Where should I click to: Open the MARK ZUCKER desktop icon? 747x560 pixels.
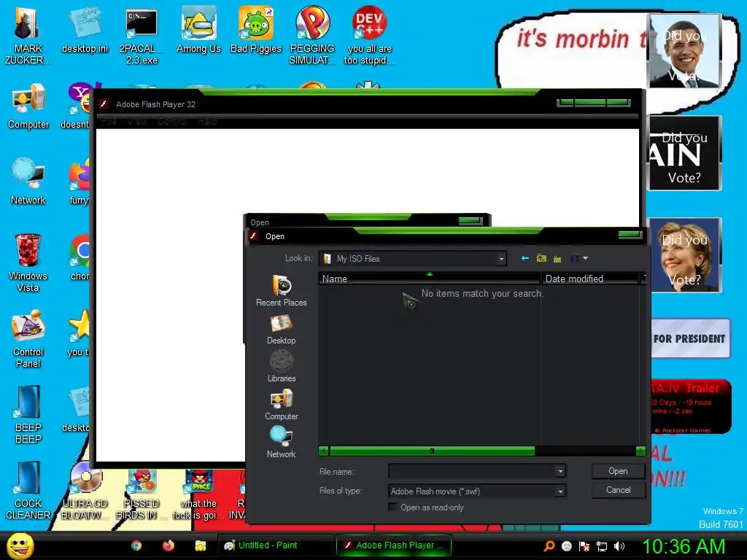click(x=28, y=34)
